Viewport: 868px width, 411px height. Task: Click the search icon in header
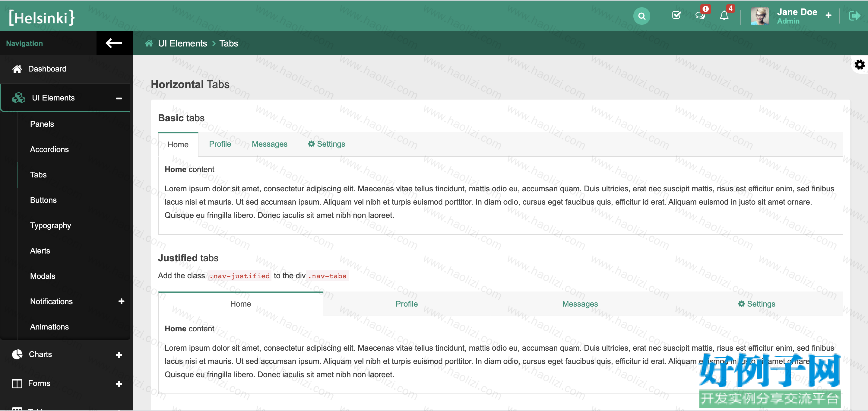point(641,16)
